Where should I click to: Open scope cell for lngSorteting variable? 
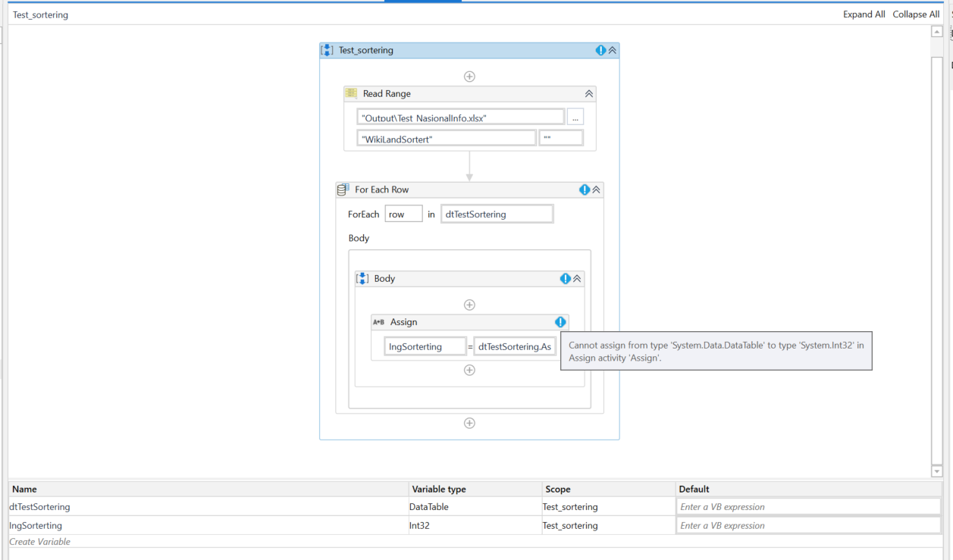(x=609, y=525)
